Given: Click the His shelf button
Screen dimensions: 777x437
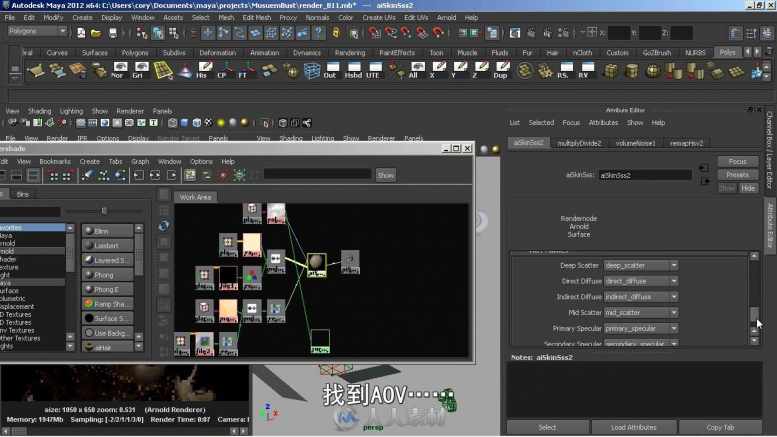Looking at the screenshot, I should [204, 70].
